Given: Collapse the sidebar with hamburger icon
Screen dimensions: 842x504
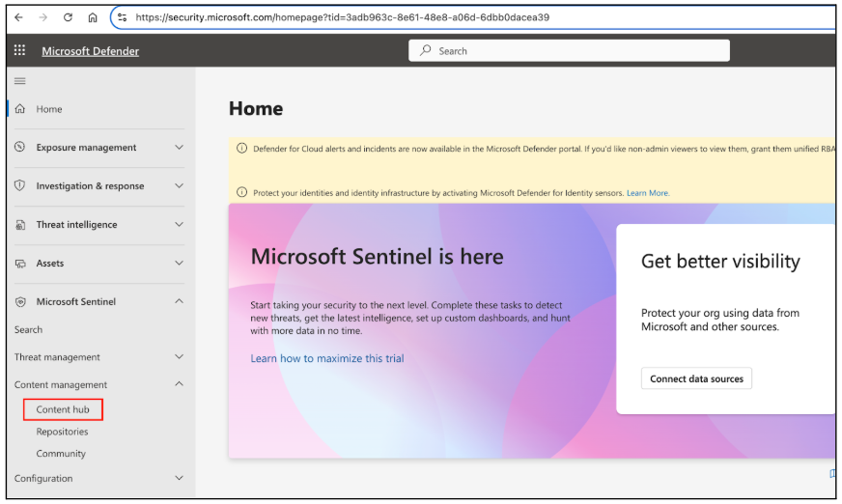Looking at the screenshot, I should [19, 80].
